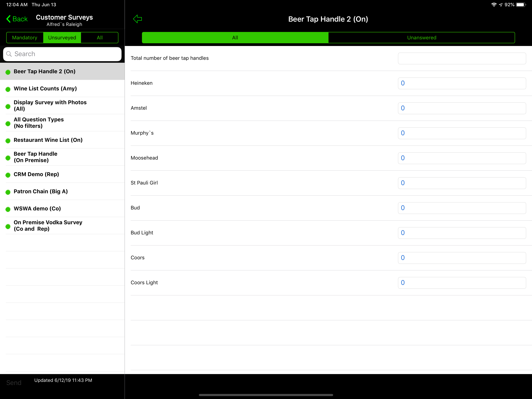Click the Moosehead label
This screenshot has height=399, width=532.
point(144,158)
